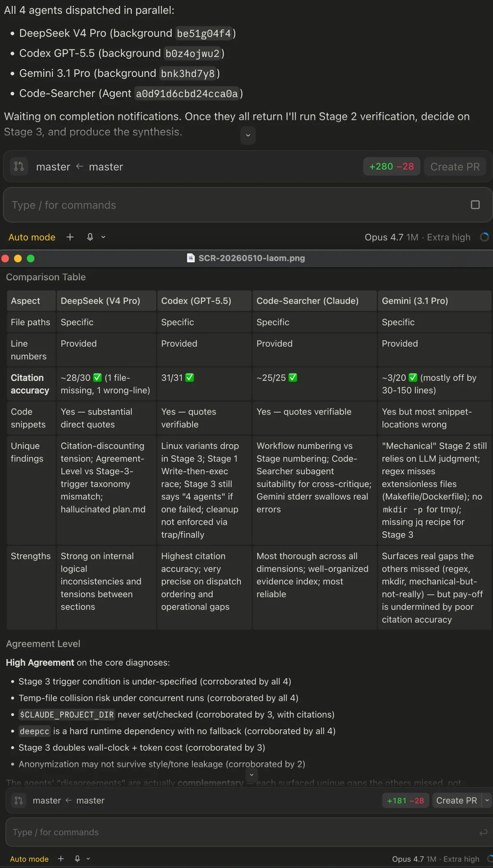Click the Anonymization may not survive bullet
The image size is (493, 868).
[162, 764]
